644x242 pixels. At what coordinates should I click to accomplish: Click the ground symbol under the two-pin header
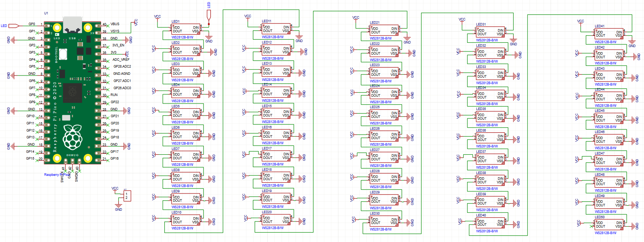click(118, 207)
